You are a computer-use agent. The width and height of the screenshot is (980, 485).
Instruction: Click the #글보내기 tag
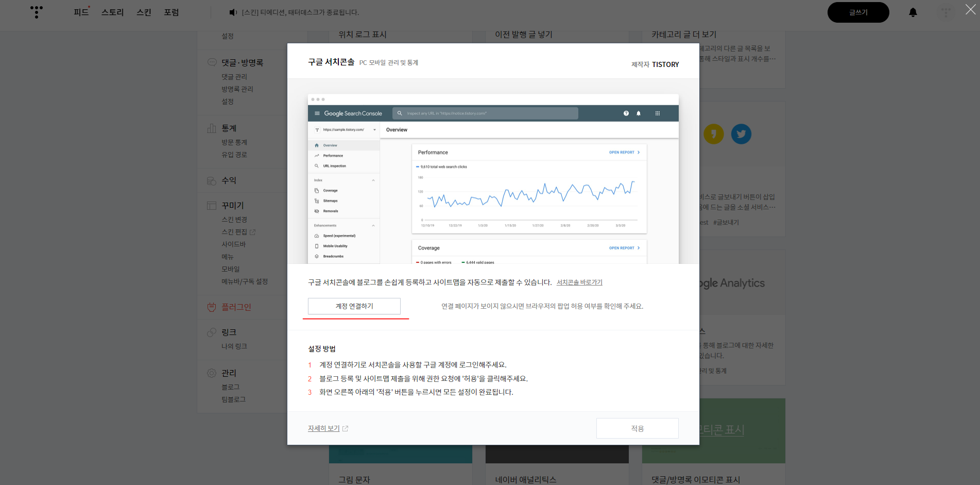(726, 223)
